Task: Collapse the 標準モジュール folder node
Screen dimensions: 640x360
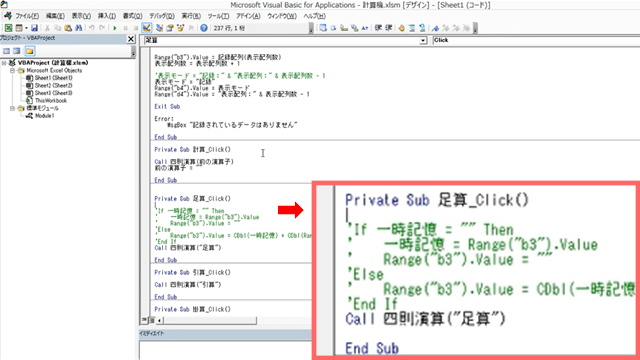Action: click(x=12, y=108)
